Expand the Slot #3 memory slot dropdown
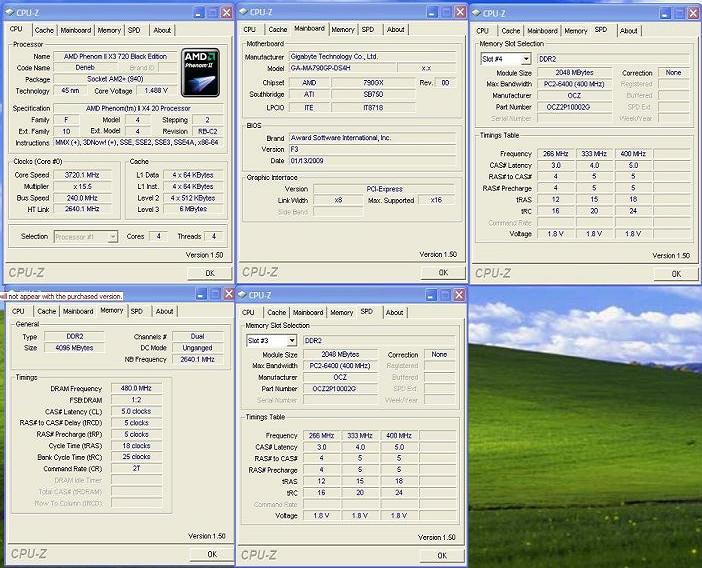702x568 pixels. pos(291,341)
